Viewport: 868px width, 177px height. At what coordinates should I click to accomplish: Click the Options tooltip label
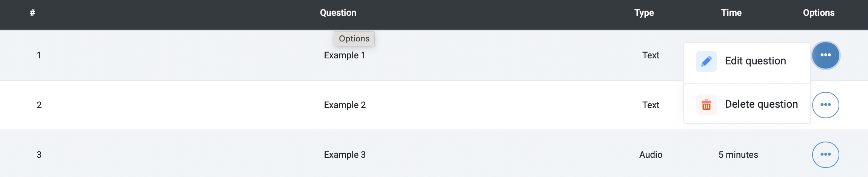click(354, 39)
